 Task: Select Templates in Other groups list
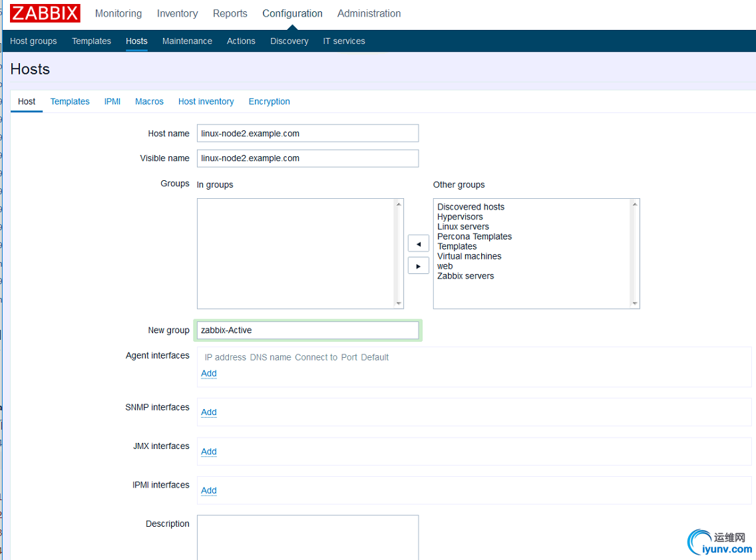click(457, 246)
